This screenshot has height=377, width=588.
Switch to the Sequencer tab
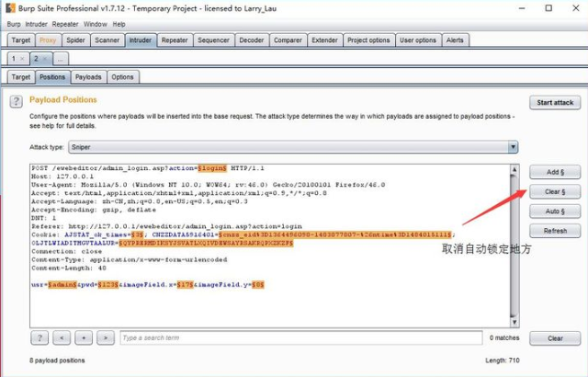pos(213,40)
